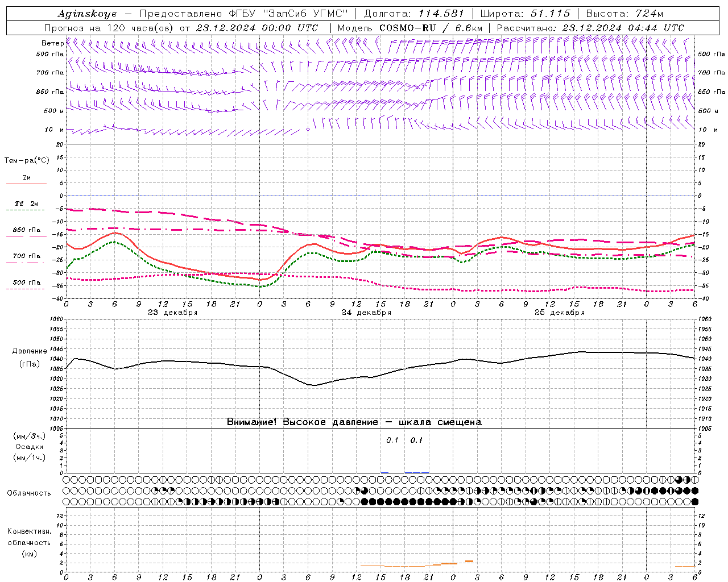Image resolution: width=728 pixels, height=582 pixels.
Task: Click the 23 декабря date label
Action: tap(173, 313)
